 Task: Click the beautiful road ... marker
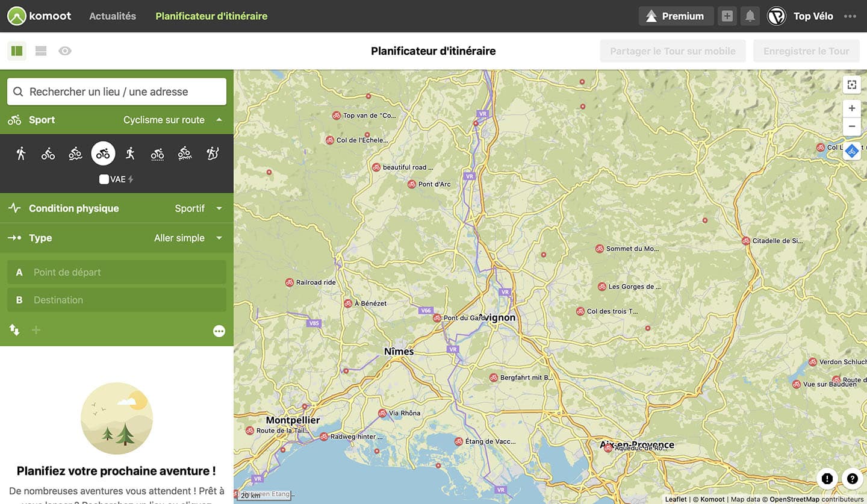click(376, 167)
